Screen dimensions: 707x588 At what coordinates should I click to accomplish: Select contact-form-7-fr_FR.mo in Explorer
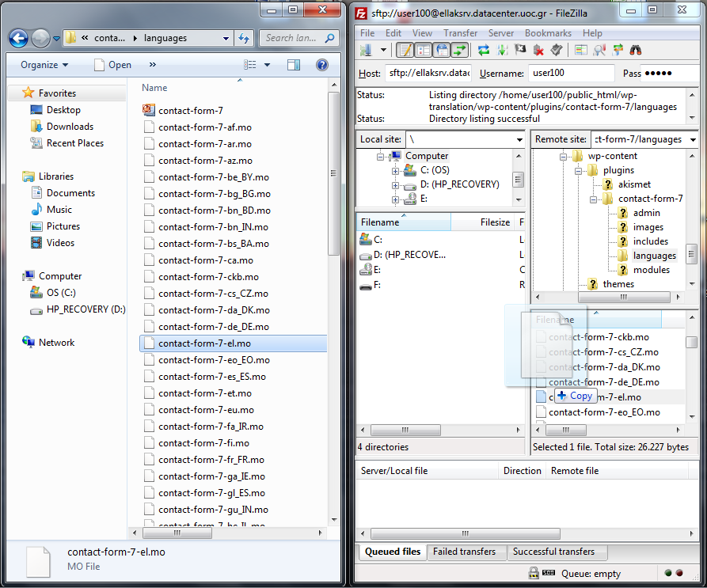coord(211,460)
